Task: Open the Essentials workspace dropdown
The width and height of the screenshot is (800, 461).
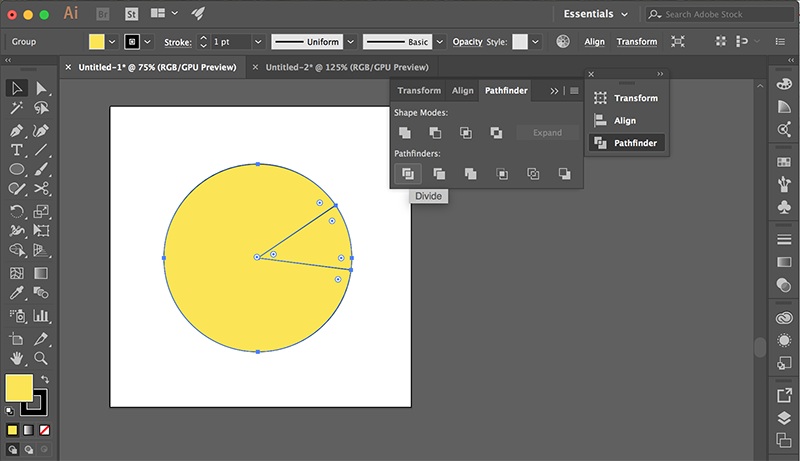Action: [x=595, y=14]
